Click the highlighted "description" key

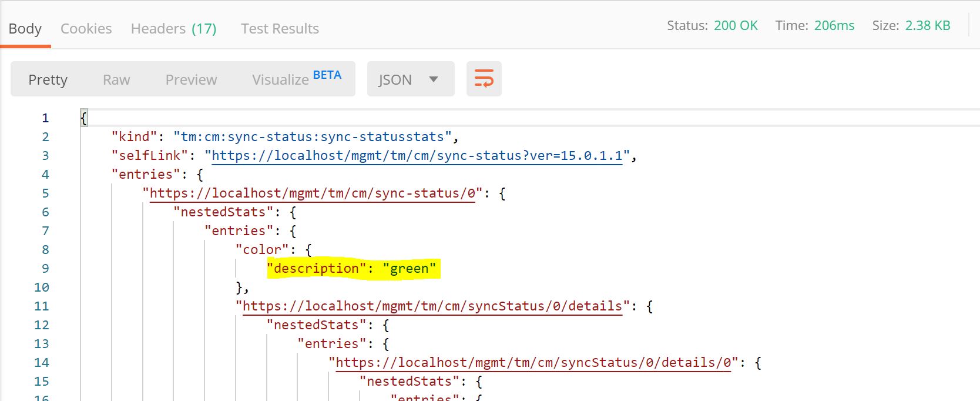[316, 268]
